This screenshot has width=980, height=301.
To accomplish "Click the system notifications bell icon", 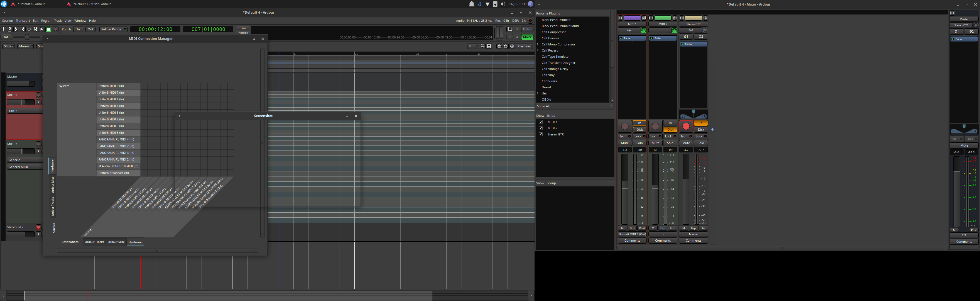I will click(471, 4).
